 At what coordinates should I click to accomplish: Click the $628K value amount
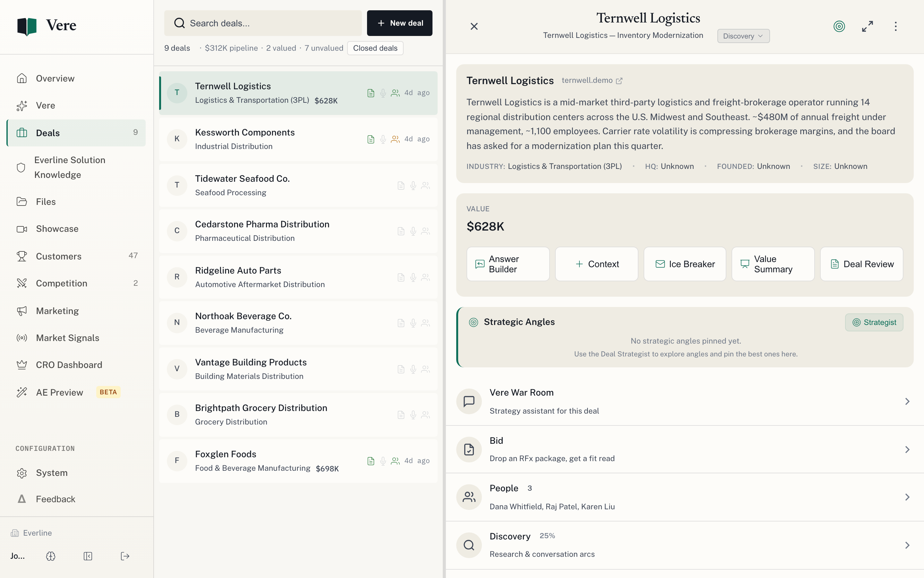(485, 226)
